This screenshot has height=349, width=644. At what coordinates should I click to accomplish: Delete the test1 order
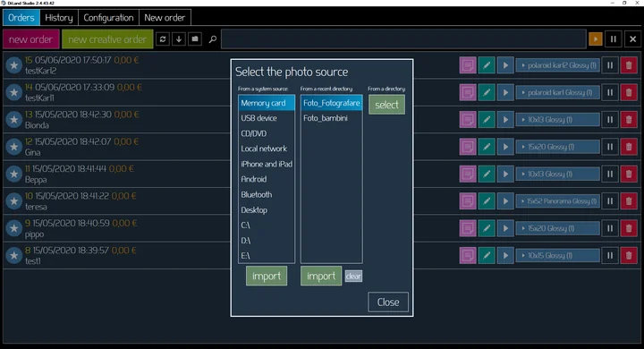tap(629, 255)
